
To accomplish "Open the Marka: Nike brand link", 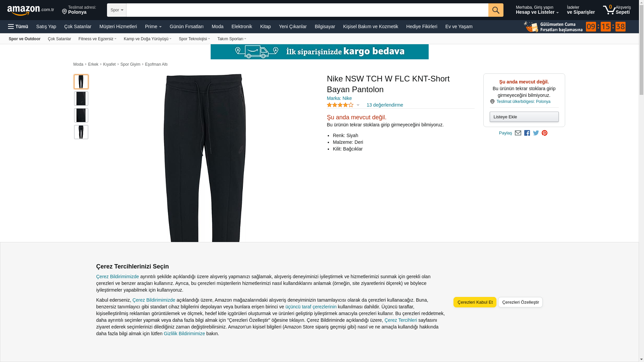I will [x=339, y=98].
